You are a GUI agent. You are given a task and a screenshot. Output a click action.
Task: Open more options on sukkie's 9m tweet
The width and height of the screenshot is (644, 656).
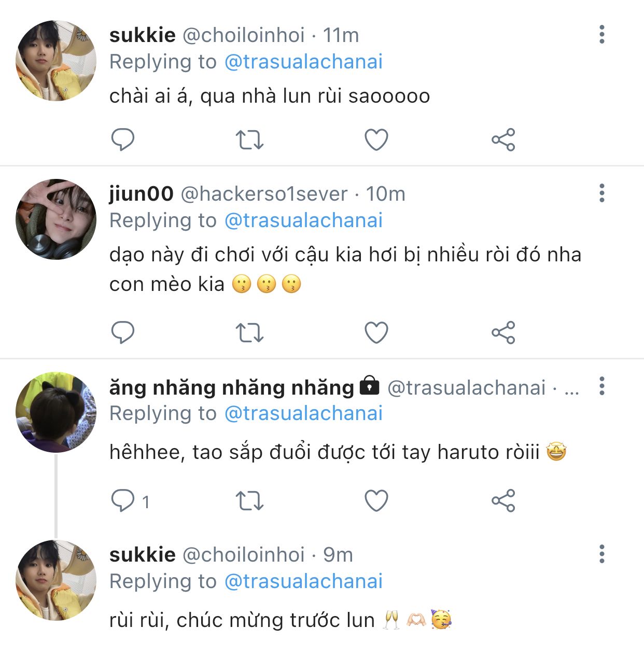pyautogui.click(x=601, y=554)
